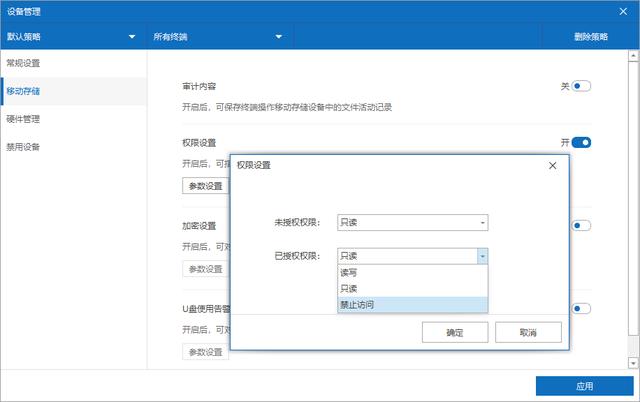Open 参数设置 under 加密设置
The height and width of the screenshot is (402, 640).
205,269
